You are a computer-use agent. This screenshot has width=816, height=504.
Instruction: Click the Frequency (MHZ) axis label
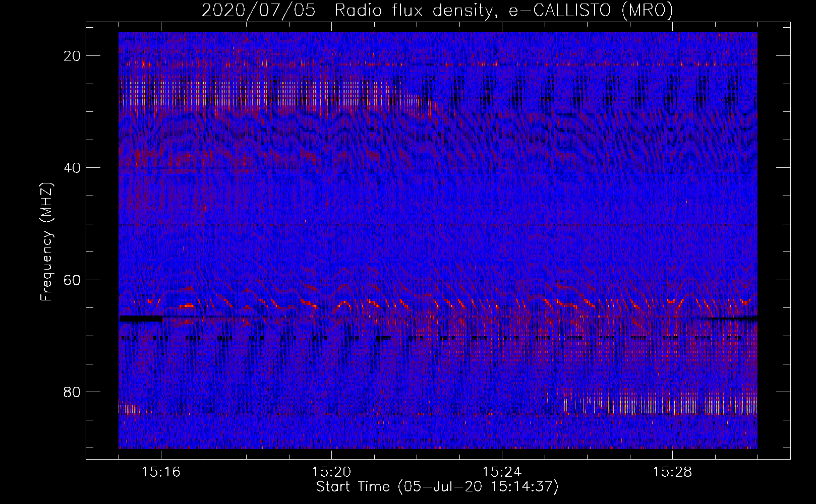click(46, 242)
